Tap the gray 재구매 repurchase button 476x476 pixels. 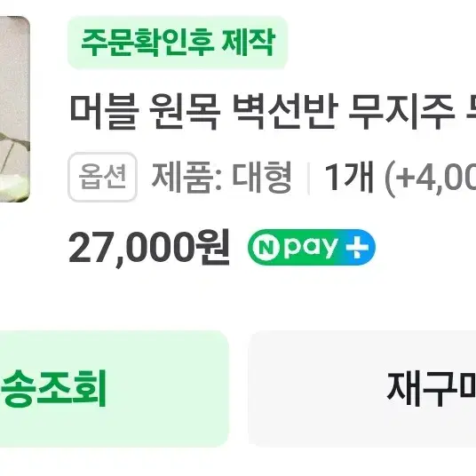point(361,389)
